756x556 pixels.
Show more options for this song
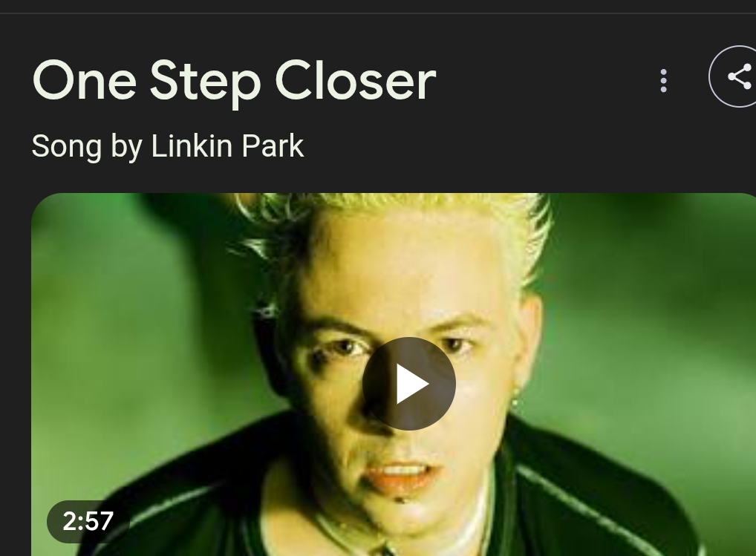(663, 80)
